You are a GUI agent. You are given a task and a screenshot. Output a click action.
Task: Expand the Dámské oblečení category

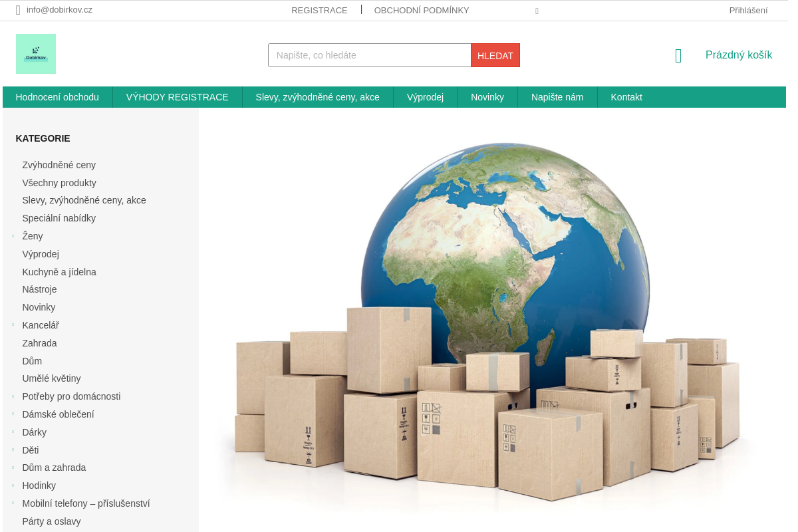[x=13, y=414]
